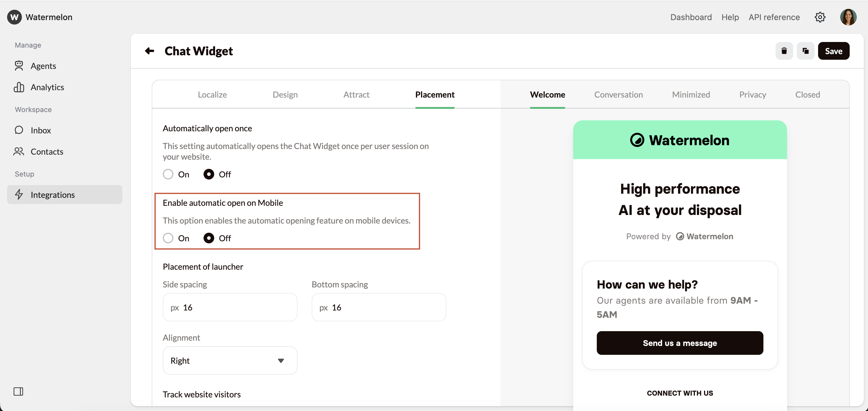Click the Contacts people icon
This screenshot has height=411, width=868.
click(19, 152)
